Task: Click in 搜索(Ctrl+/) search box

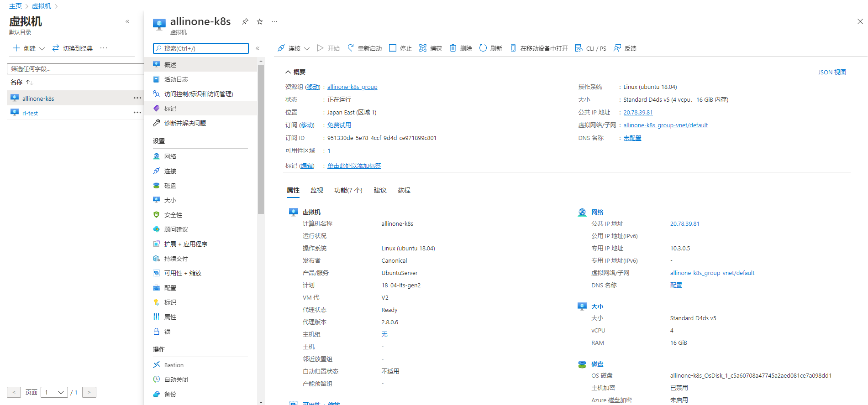Action: (201, 48)
